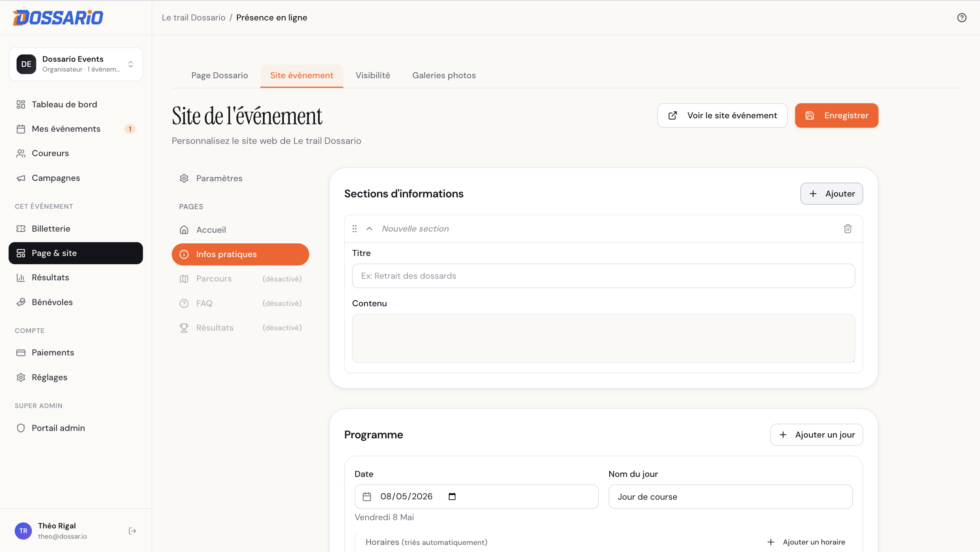Select the disabled Parcours page

(x=240, y=279)
